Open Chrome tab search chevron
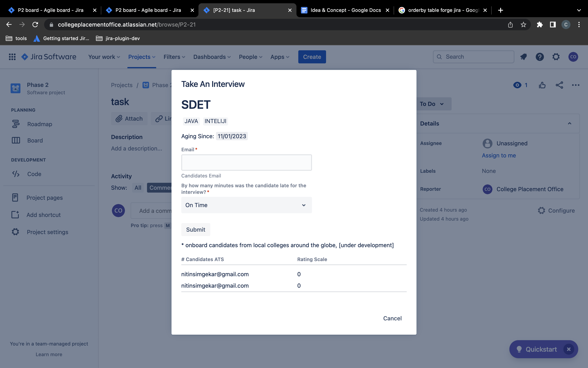588x368 pixels. 579,10
